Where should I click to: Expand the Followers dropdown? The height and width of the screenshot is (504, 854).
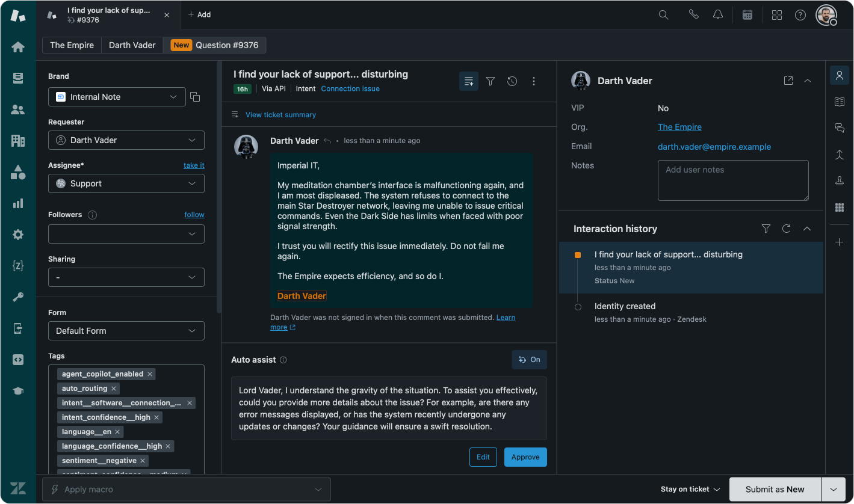126,234
